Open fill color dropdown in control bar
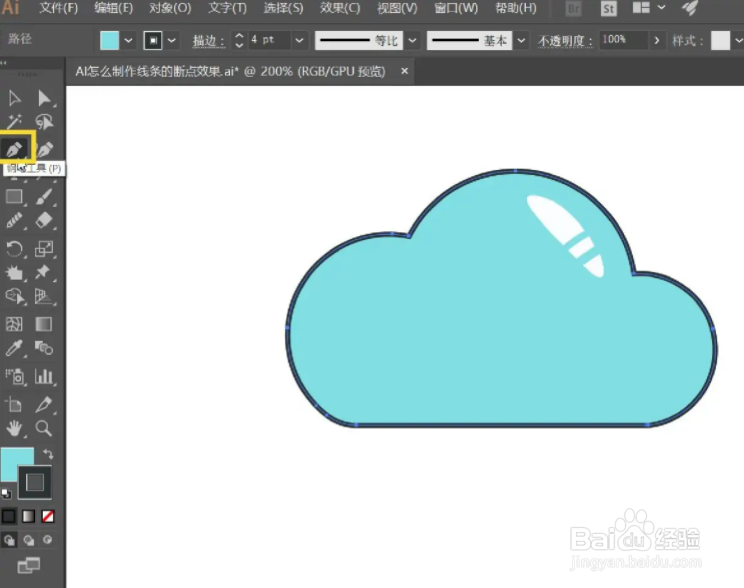The width and height of the screenshot is (744, 588). click(128, 41)
